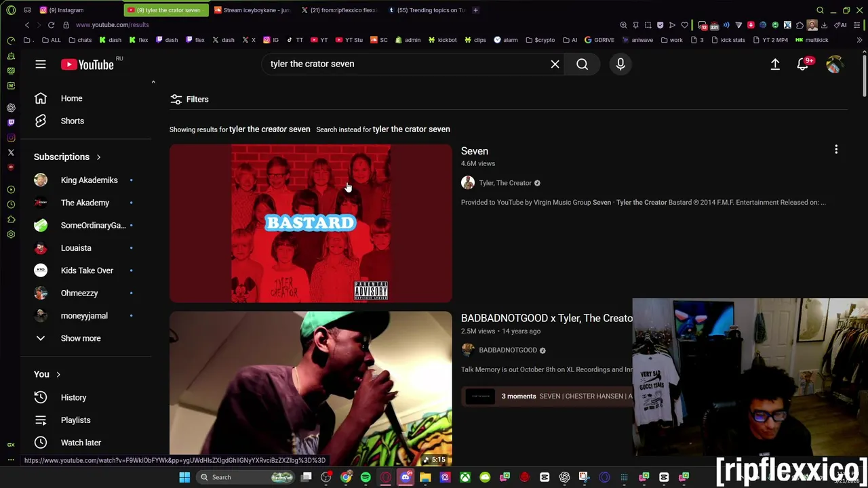Click the magnifier search button

pos(582,64)
